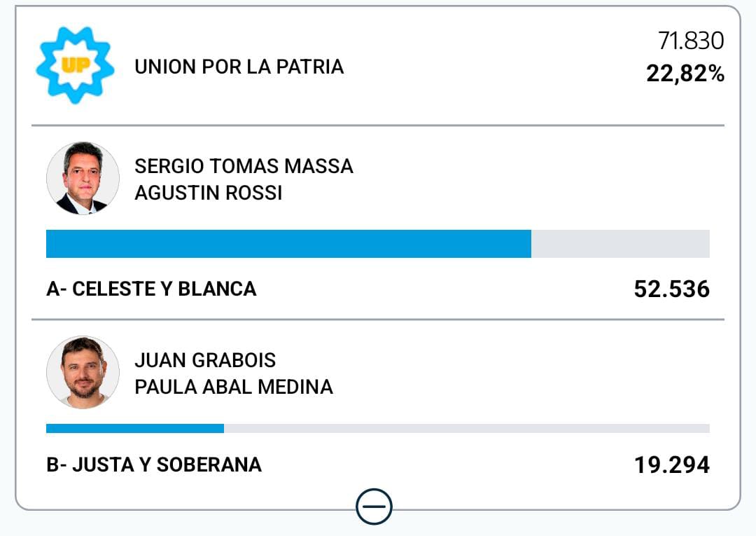The width and height of the screenshot is (756, 536).
Task: Click Juan Grabois's profile photo
Action: [83, 372]
